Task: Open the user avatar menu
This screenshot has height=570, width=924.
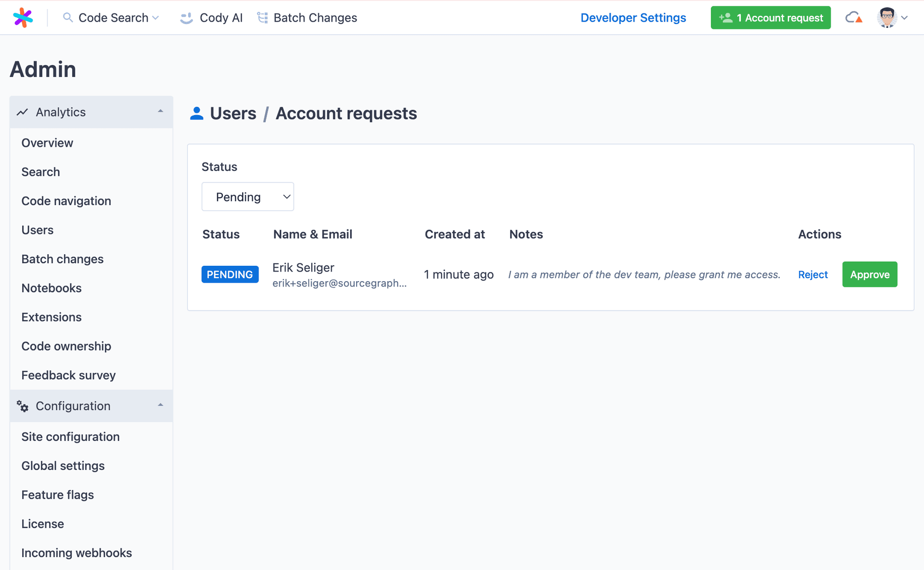Action: [887, 18]
